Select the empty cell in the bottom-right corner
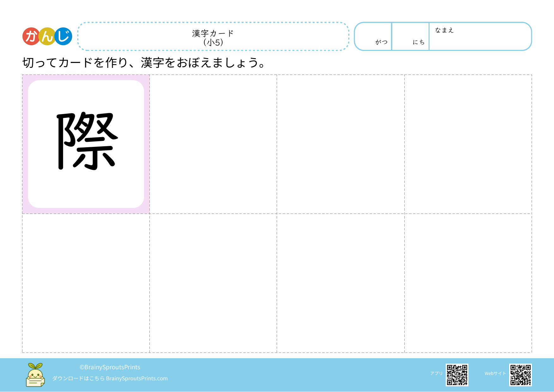554x392 pixels. (x=468, y=283)
